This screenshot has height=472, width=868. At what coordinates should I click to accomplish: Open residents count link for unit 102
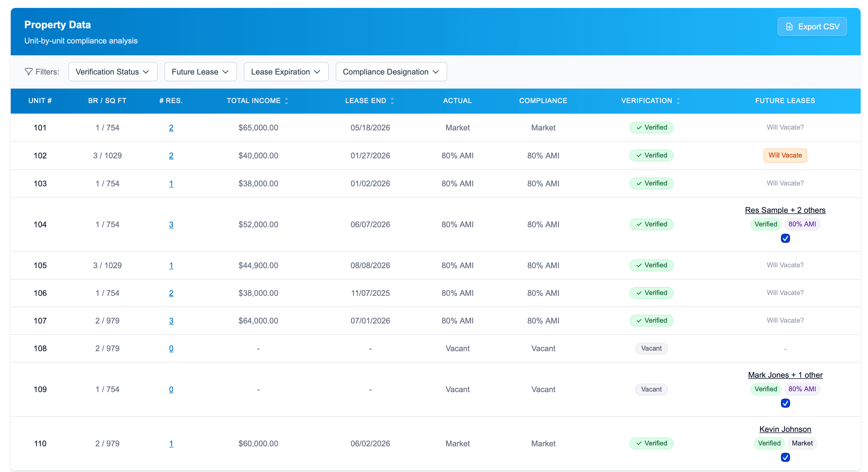coord(171,156)
